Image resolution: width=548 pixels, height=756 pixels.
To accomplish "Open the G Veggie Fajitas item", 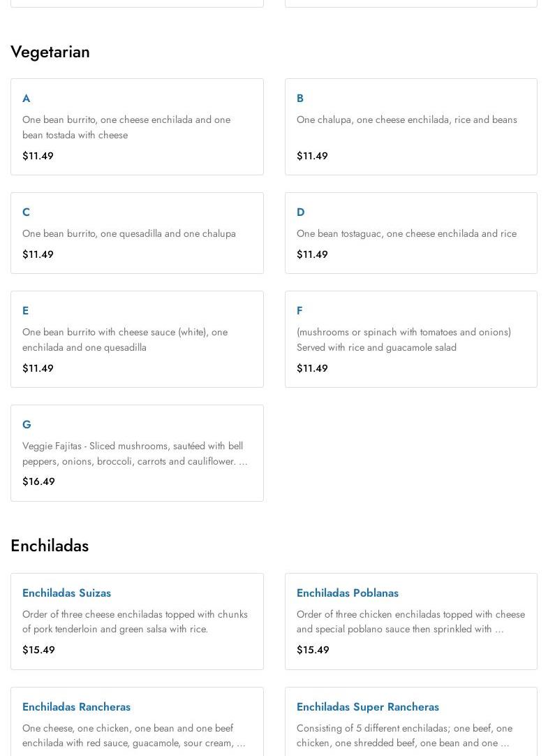I will [27, 425].
